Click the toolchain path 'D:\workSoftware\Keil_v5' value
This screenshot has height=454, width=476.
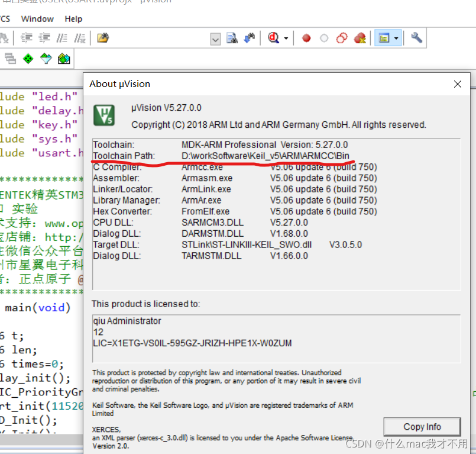[265, 156]
